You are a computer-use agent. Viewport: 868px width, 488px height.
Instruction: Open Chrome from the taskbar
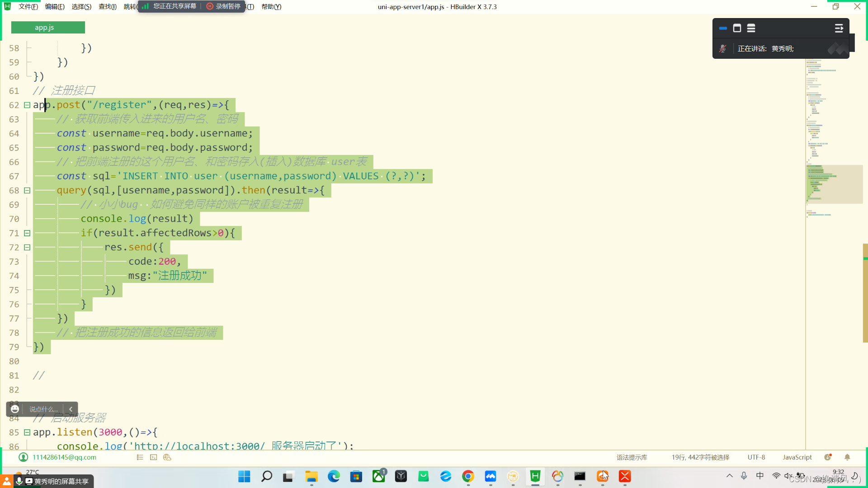(x=468, y=476)
